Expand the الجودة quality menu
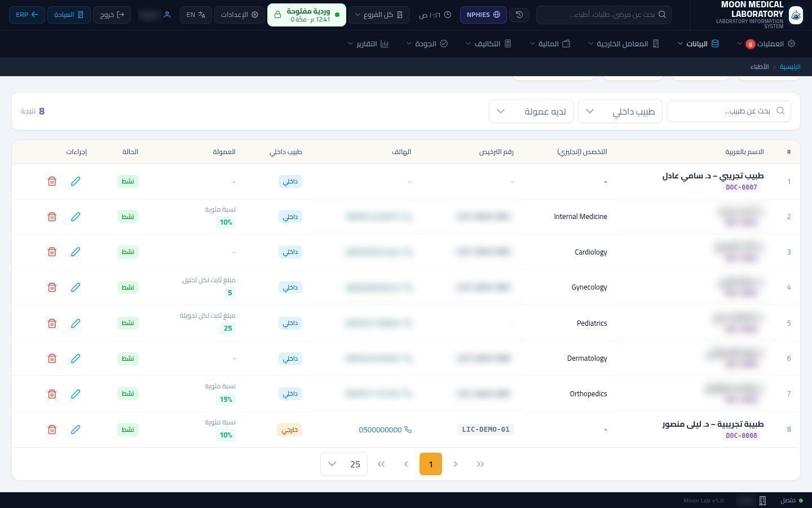The height and width of the screenshot is (508, 812). coord(427,43)
